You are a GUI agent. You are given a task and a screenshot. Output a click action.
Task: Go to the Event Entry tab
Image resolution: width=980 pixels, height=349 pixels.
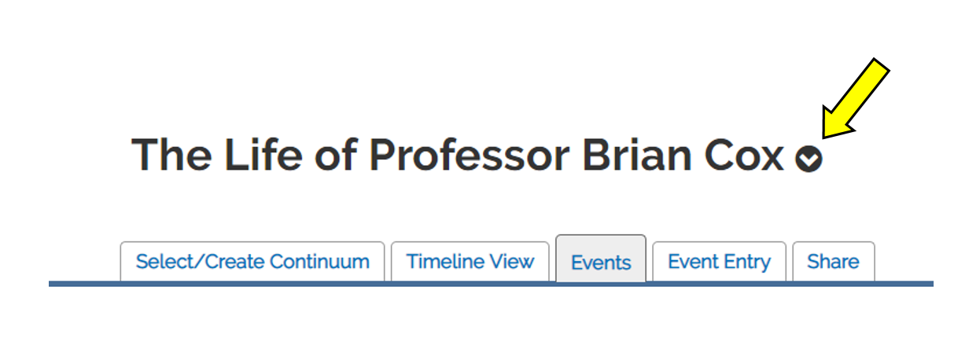click(719, 262)
